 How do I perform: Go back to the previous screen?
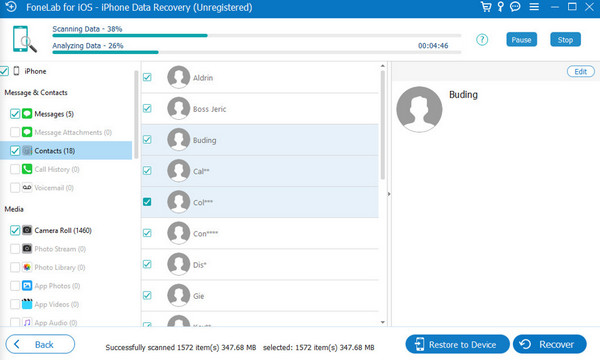40,344
